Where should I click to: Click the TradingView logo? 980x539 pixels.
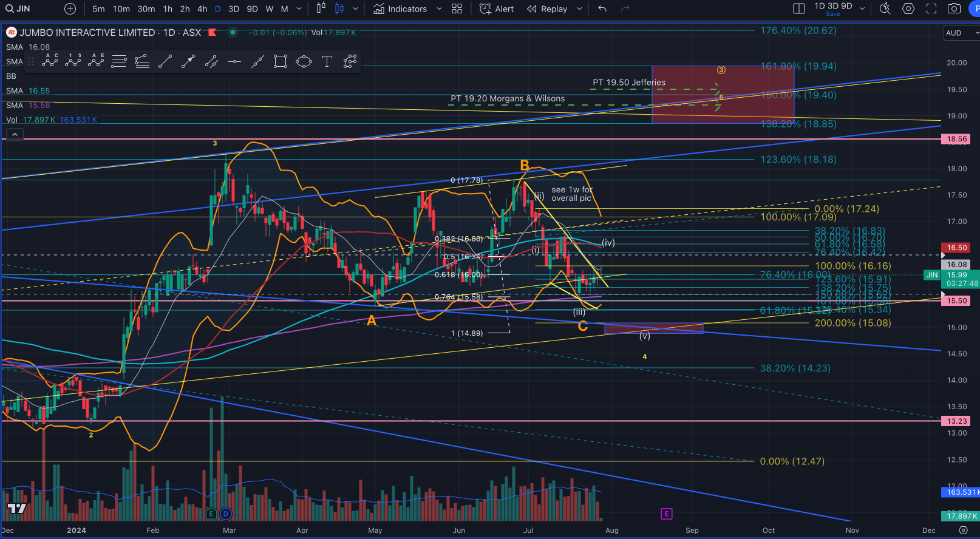click(17, 509)
